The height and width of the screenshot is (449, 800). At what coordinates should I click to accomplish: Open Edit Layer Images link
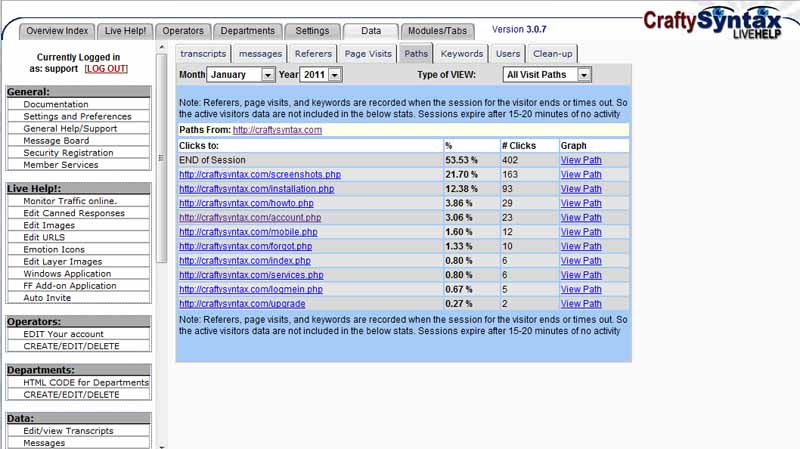(x=63, y=262)
